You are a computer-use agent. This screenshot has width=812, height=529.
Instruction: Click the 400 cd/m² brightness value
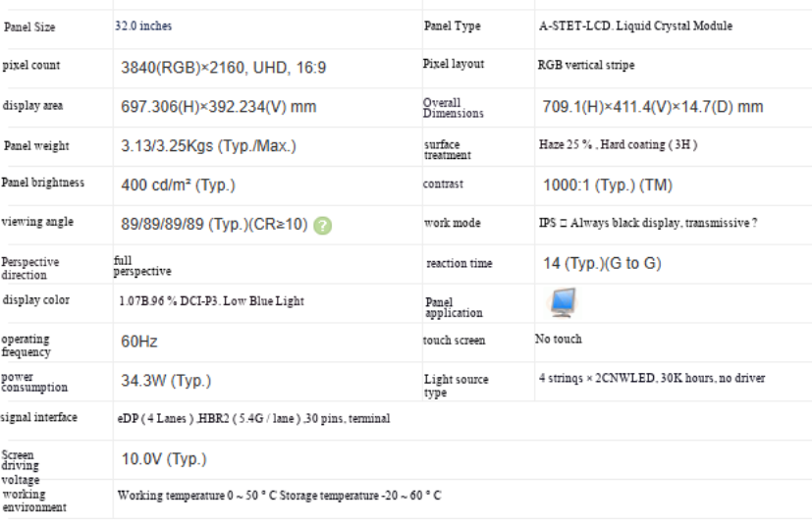click(178, 185)
